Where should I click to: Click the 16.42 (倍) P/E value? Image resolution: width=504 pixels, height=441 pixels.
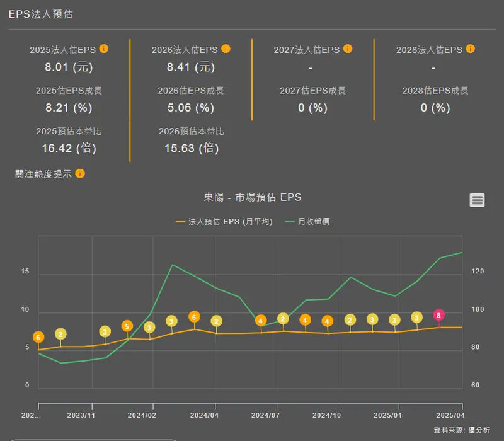click(x=69, y=148)
